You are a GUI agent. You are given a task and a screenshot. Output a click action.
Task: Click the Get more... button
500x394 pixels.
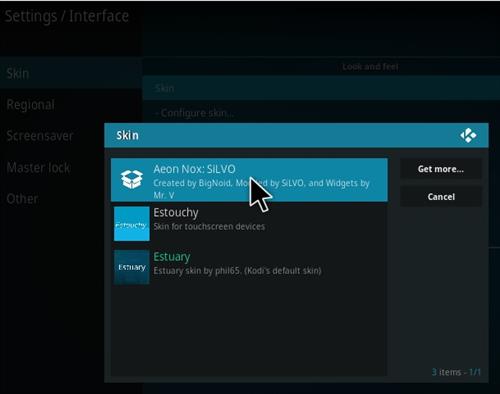441,169
